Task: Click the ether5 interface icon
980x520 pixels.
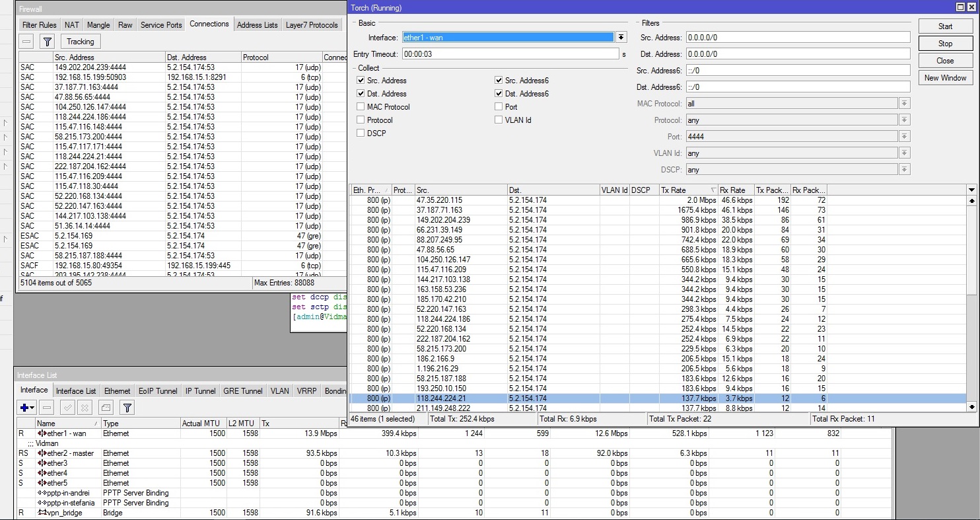Action: [42, 483]
